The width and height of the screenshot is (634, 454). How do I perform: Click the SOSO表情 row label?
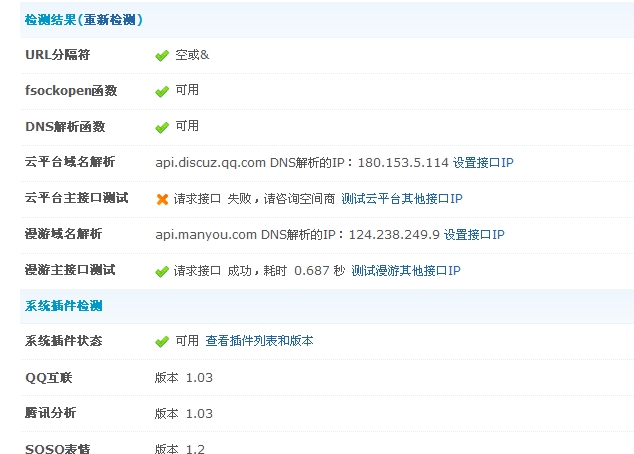pos(57,448)
